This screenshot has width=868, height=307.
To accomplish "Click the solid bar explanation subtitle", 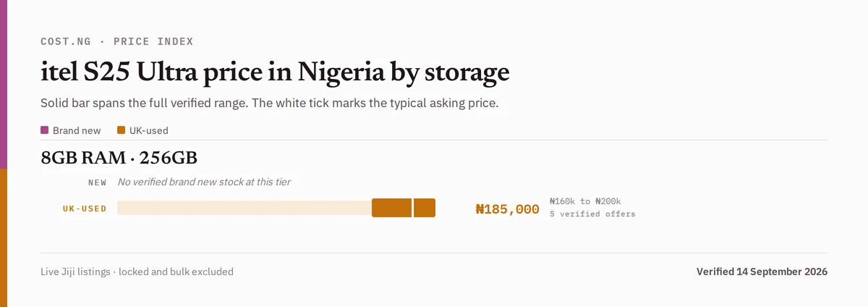I will [x=270, y=103].
